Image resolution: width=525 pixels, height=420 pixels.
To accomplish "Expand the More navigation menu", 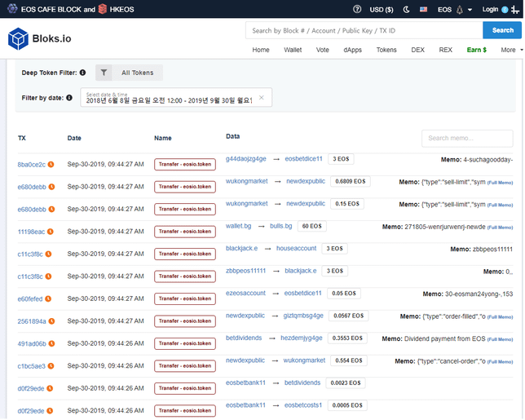I will click(x=510, y=50).
